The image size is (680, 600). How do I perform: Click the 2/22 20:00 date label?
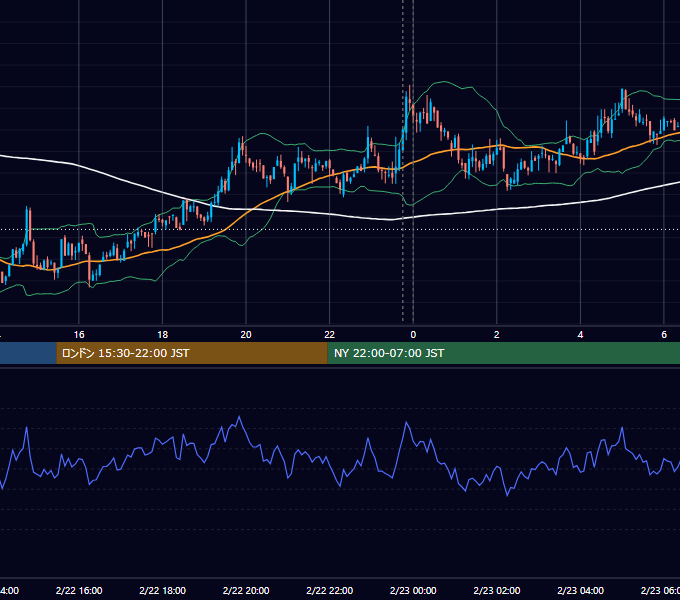[246, 590]
